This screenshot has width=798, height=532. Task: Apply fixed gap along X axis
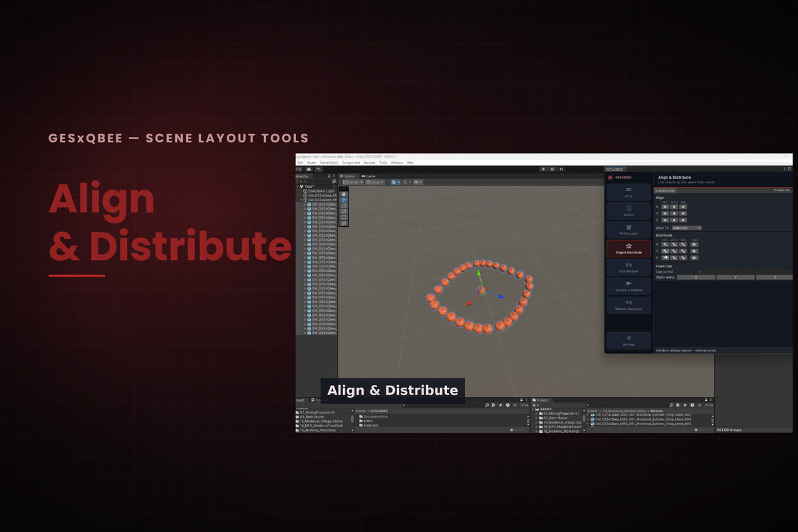click(x=696, y=277)
